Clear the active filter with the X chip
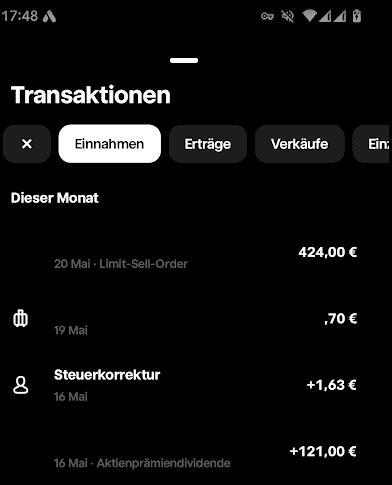Viewport: 392px width, 485px height. (x=27, y=144)
